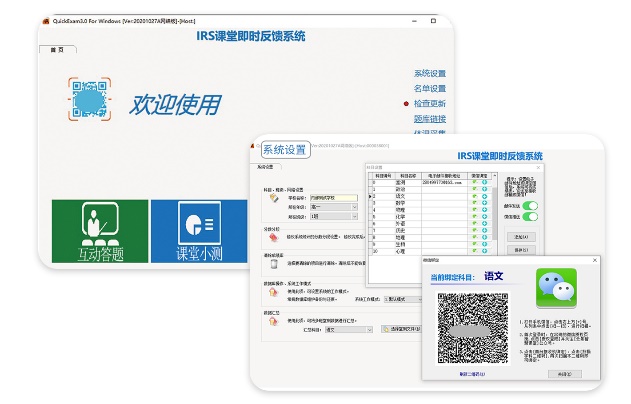Viewport: 631px width, 404px height.
Task: Click the green WeChat icon
Action: 557,288
